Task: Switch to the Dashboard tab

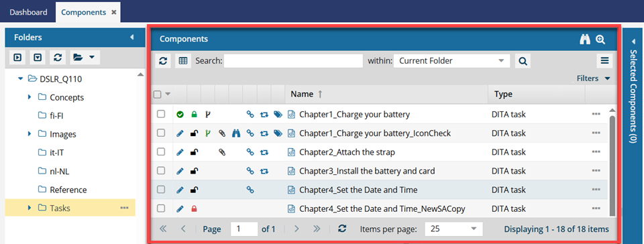Action: (28, 12)
